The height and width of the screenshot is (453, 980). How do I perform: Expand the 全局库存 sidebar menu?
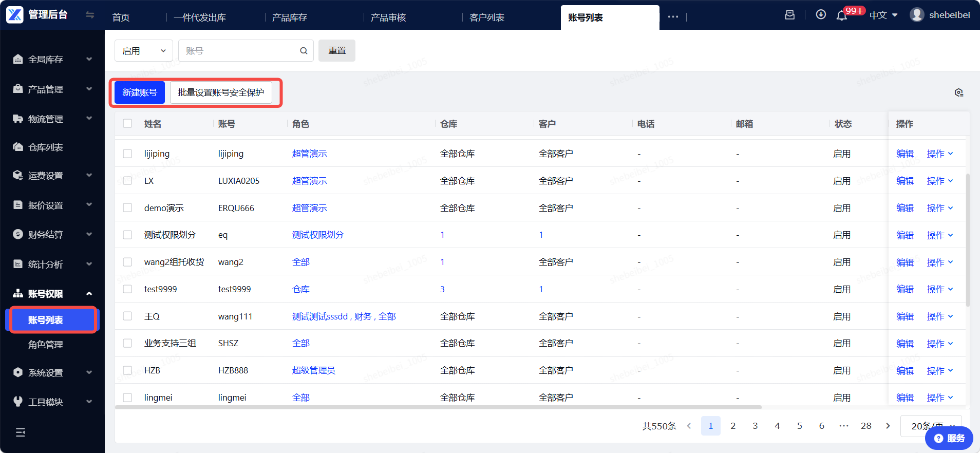(89, 59)
